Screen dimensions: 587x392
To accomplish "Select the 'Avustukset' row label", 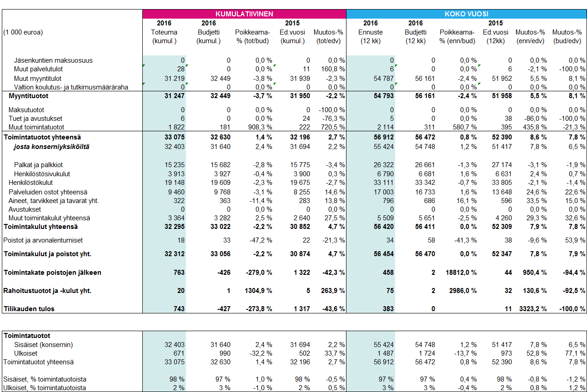I will coord(25,209).
